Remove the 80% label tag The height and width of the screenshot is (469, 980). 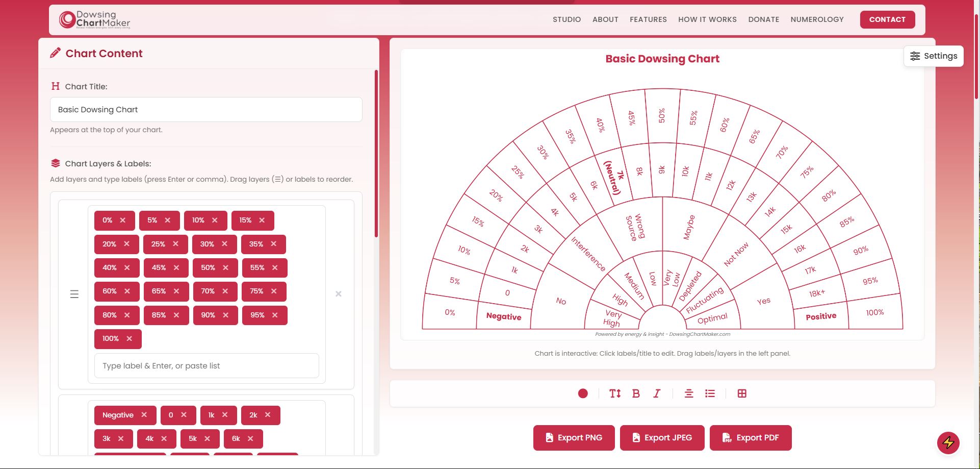127,315
